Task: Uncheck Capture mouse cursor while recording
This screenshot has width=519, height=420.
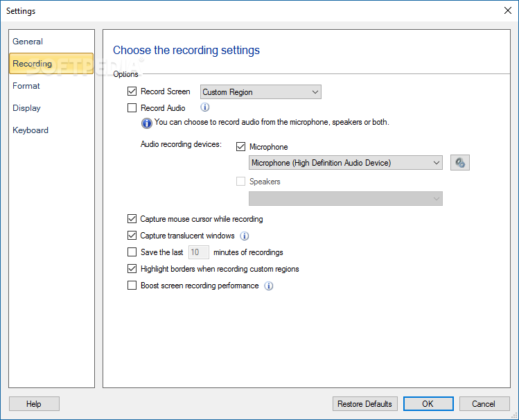Action: (132, 218)
